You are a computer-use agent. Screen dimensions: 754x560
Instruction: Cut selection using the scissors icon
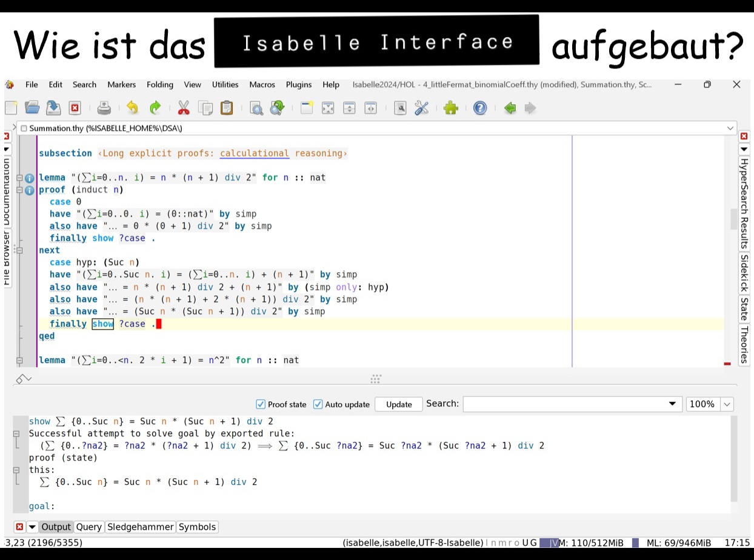184,108
